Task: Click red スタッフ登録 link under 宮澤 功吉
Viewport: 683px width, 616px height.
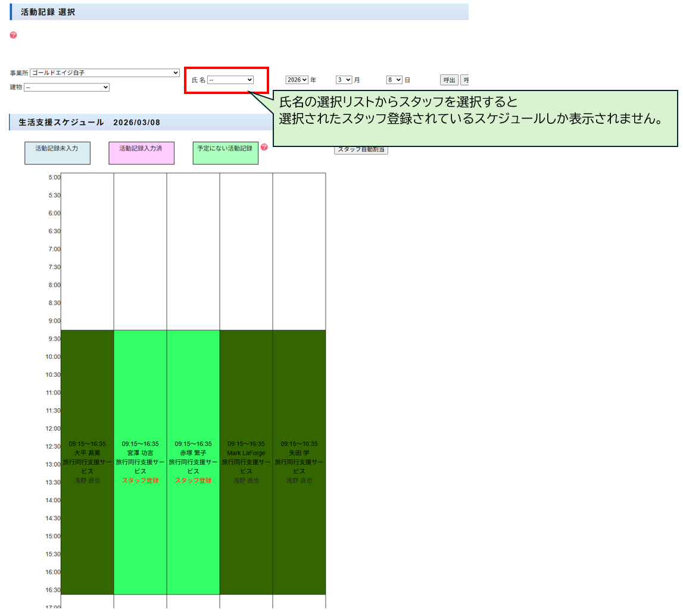Action: [x=140, y=480]
